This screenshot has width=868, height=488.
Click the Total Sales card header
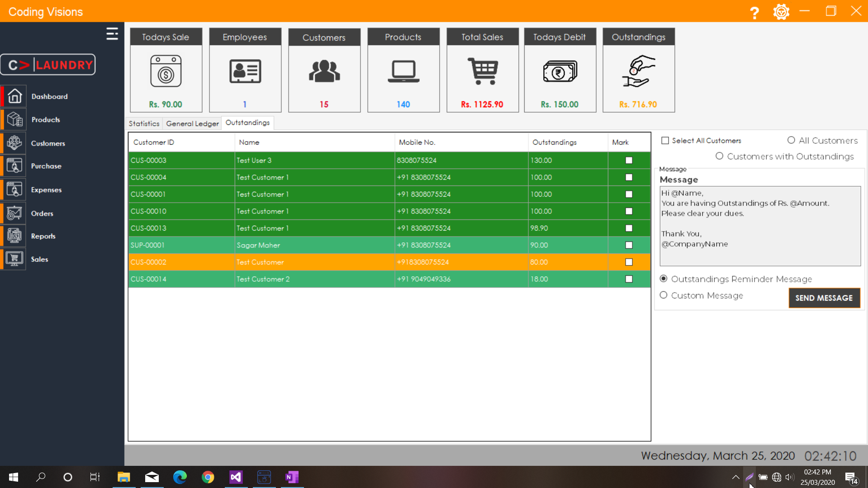click(x=483, y=37)
